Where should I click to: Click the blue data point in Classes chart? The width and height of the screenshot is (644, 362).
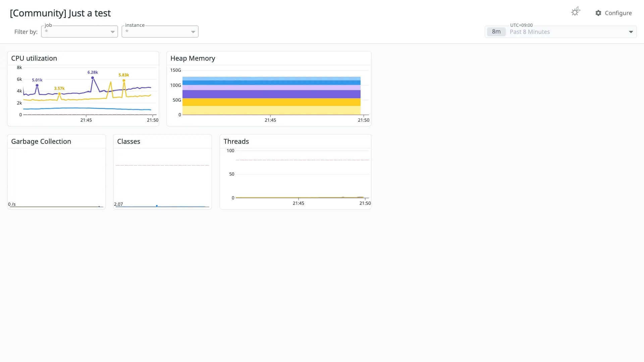[x=157, y=206]
